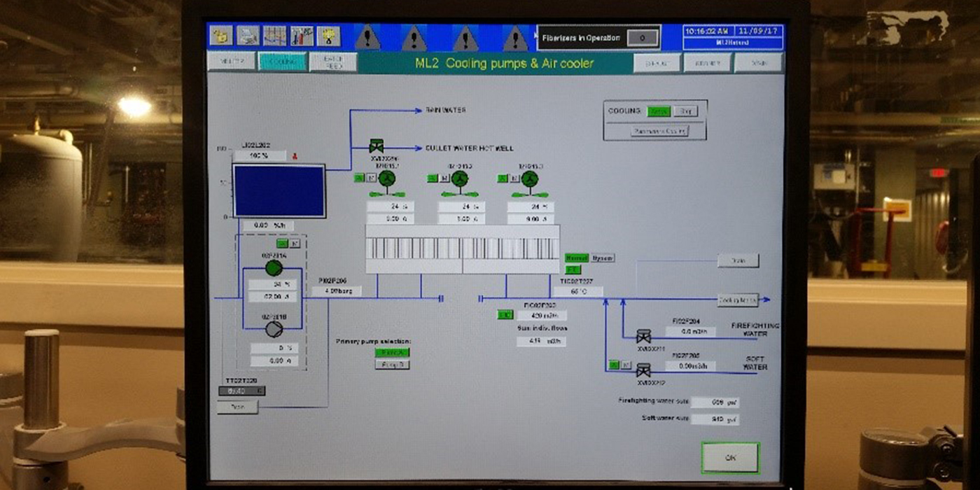Switch to the MELTER tab

click(231, 62)
